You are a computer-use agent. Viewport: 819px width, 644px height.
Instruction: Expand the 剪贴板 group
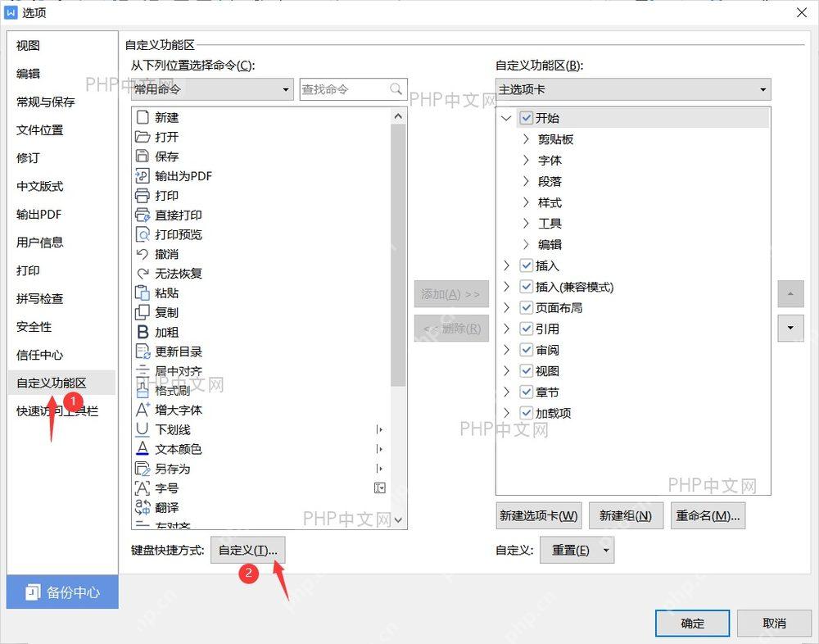tap(527, 139)
